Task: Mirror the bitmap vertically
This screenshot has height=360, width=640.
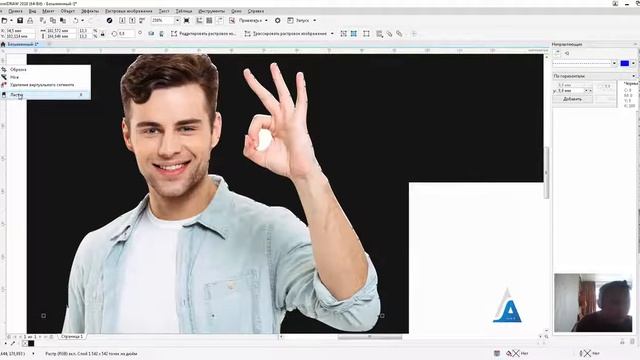Action: [162, 34]
